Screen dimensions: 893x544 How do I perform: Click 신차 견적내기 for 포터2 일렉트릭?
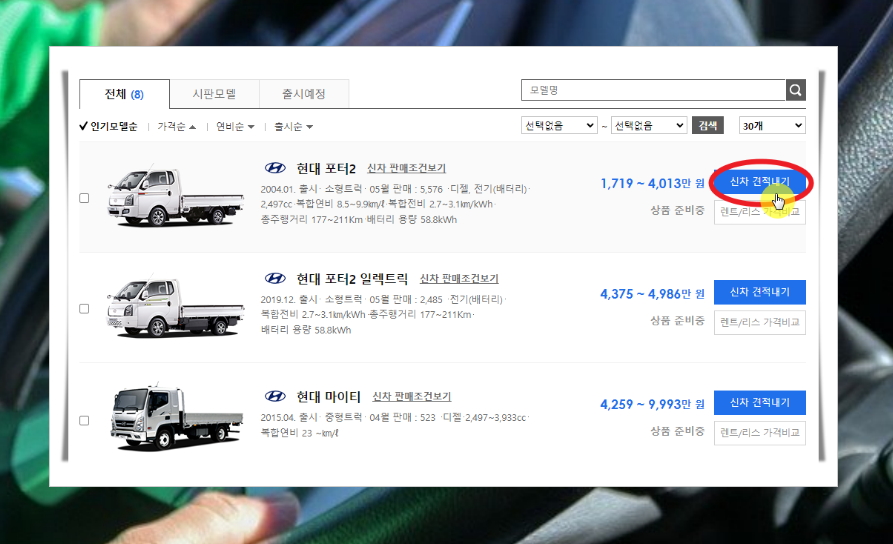760,292
